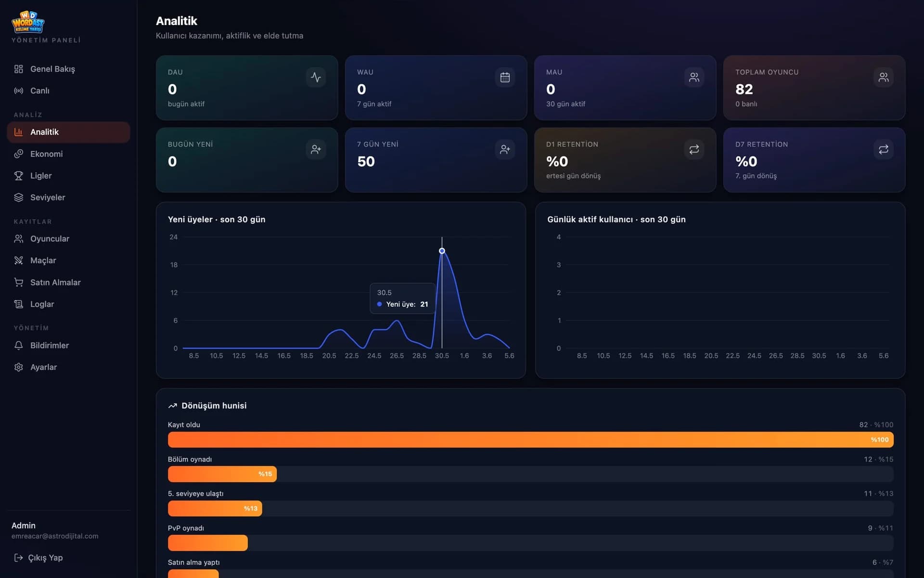Click the Toplam Oyuncu users icon

pos(883,77)
